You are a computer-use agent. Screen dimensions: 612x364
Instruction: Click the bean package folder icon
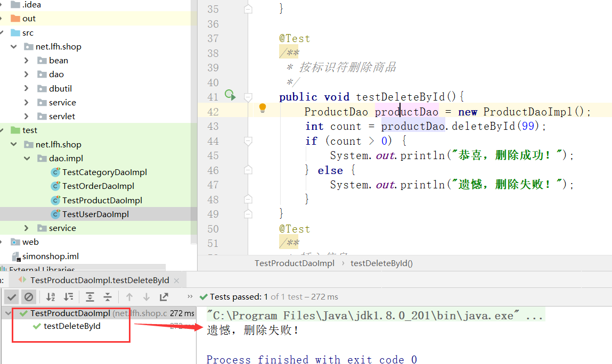[42, 61]
